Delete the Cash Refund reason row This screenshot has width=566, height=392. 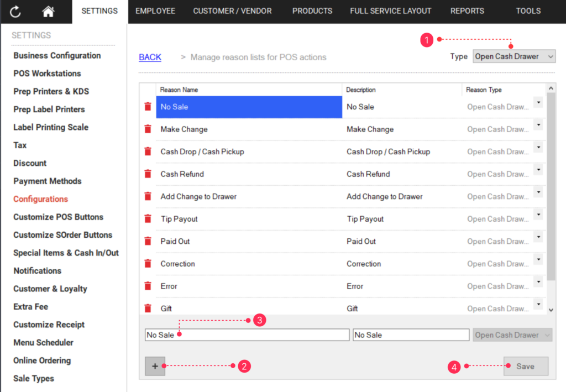pyautogui.click(x=148, y=174)
